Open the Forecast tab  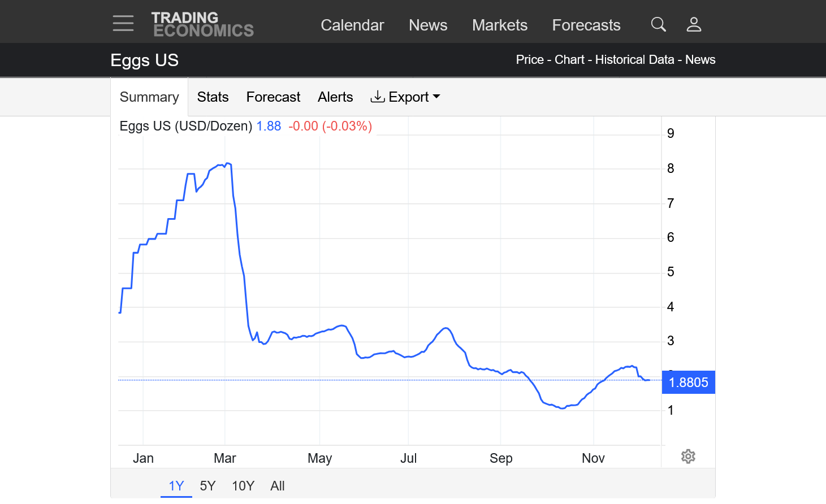point(273,97)
